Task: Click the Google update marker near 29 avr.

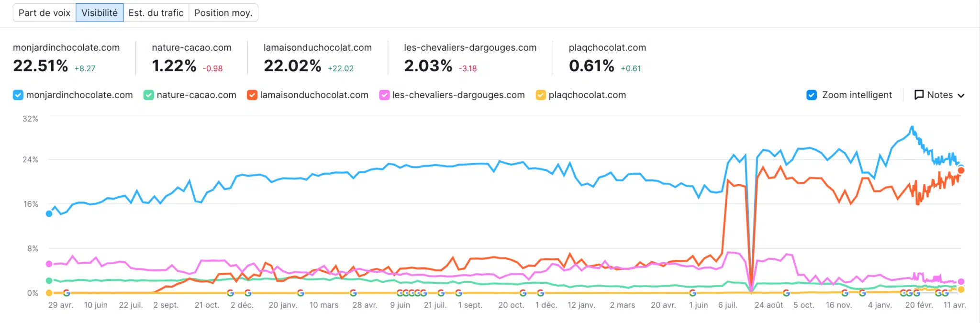Action: 67,293
